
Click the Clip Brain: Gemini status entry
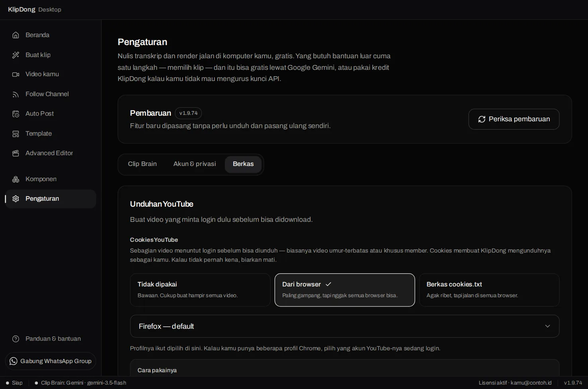[81, 383]
